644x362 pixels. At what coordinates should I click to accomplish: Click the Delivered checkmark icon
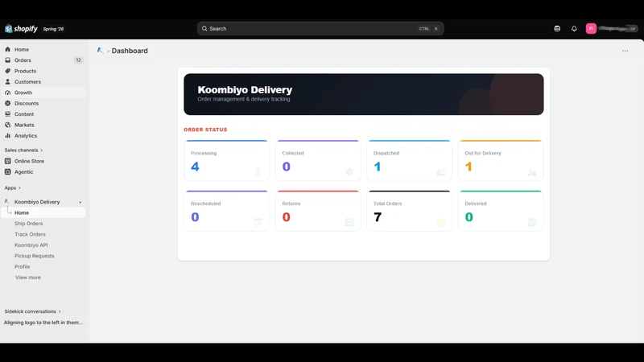[532, 222]
